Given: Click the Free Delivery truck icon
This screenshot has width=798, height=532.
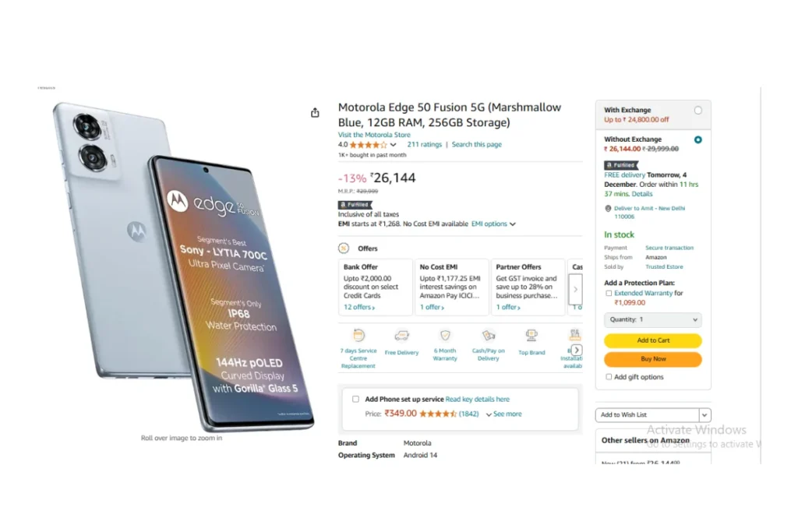Looking at the screenshot, I should click(401, 336).
